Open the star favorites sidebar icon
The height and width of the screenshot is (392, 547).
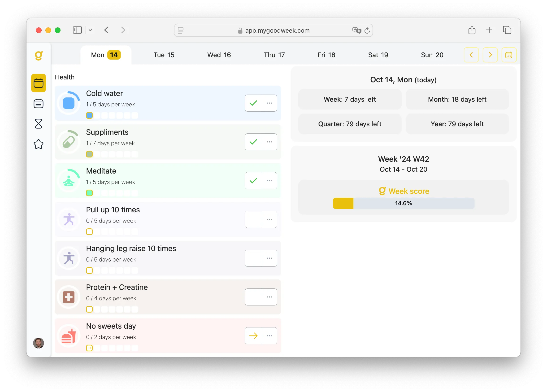(39, 144)
